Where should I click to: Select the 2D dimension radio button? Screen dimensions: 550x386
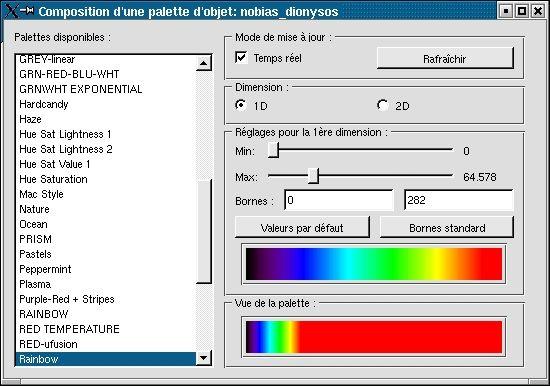[383, 105]
